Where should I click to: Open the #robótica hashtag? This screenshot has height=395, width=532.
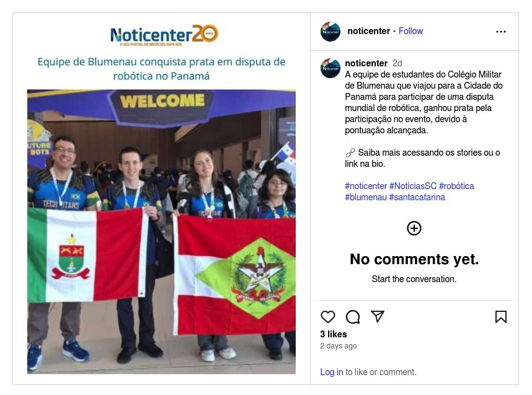(x=456, y=186)
